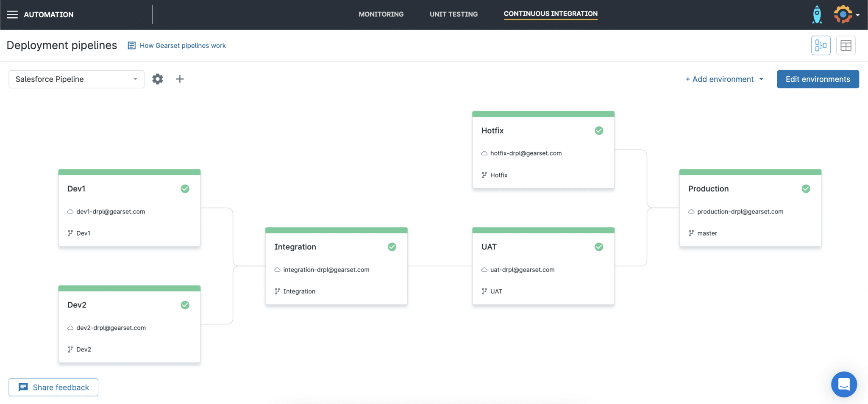
Task: Click the Edit environments button
Action: [x=818, y=79]
